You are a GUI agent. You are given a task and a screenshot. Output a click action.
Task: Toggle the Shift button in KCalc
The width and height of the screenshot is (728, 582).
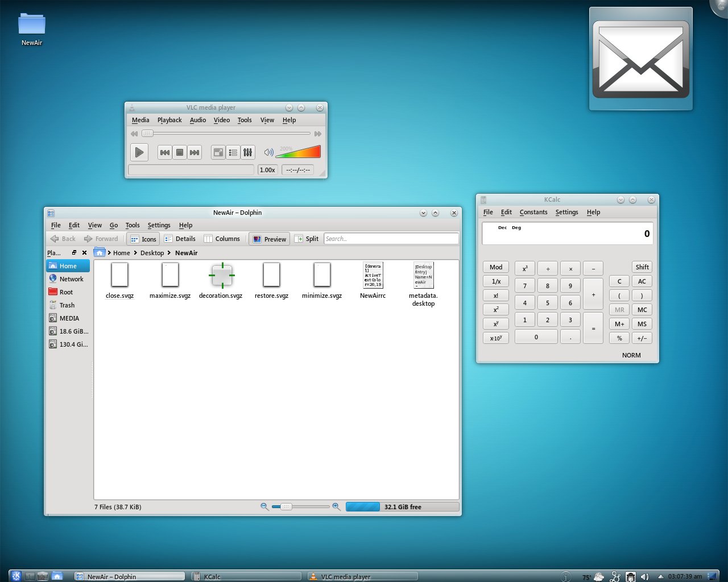point(642,267)
